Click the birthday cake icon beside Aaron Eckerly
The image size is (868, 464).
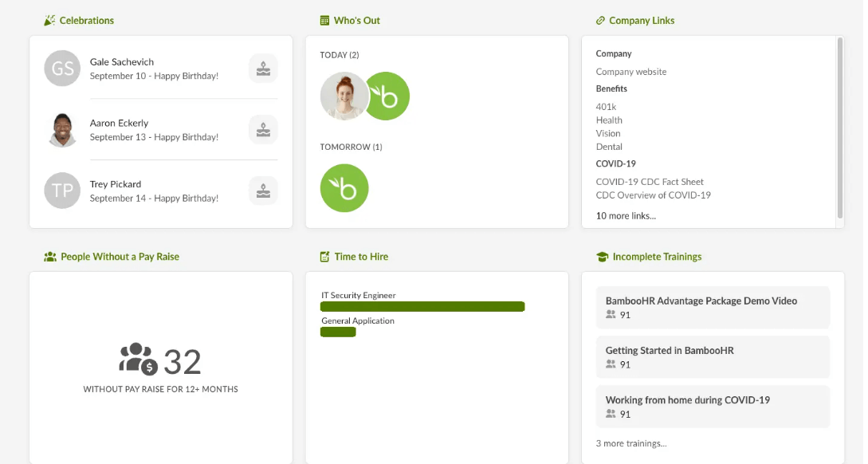click(263, 129)
